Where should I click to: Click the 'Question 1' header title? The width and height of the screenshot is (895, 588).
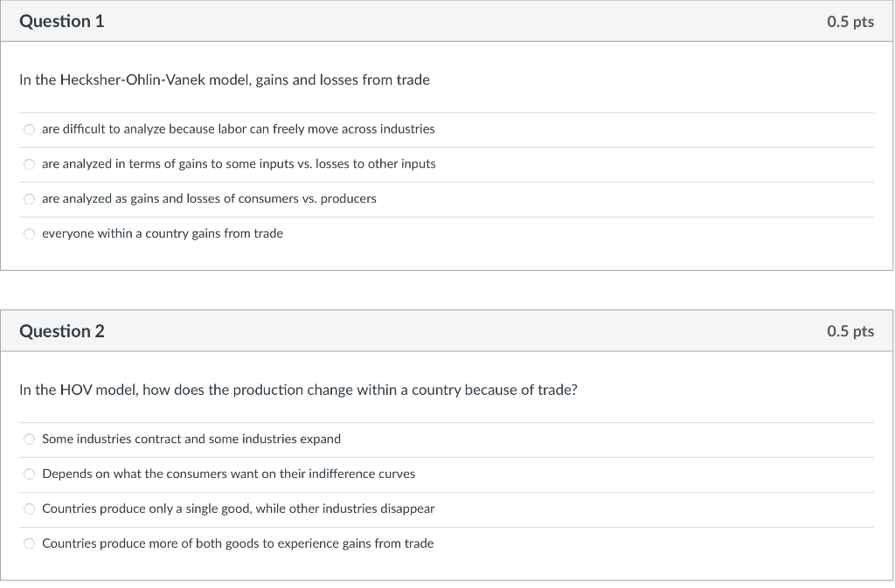click(x=62, y=21)
